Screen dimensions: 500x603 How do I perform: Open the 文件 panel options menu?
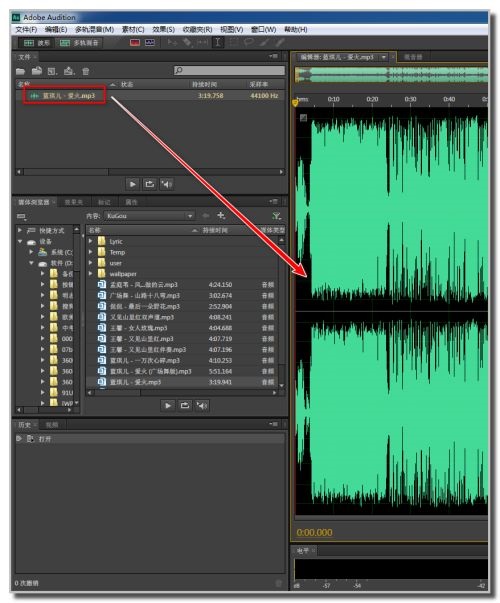pos(273,57)
